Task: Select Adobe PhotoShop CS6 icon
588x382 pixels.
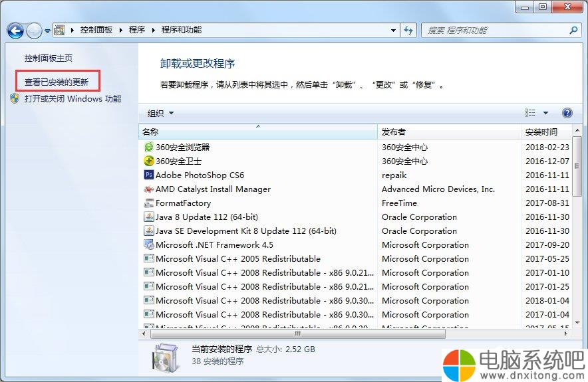Action: tap(149, 175)
